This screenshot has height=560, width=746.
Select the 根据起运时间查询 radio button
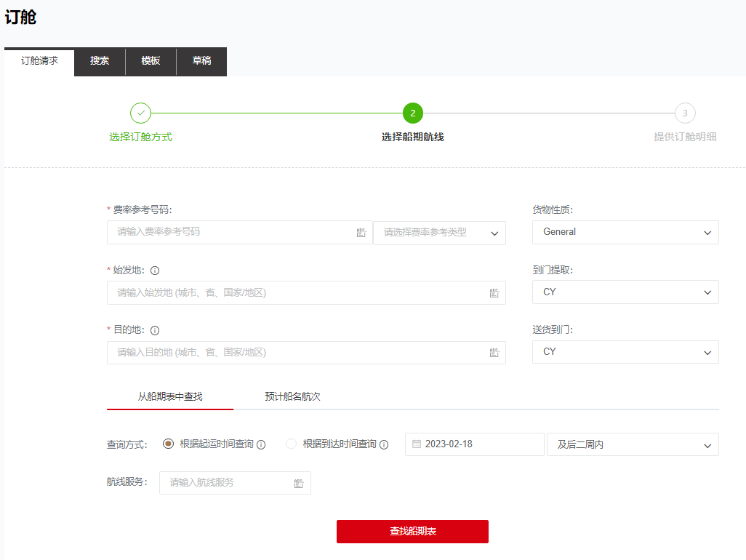(169, 444)
